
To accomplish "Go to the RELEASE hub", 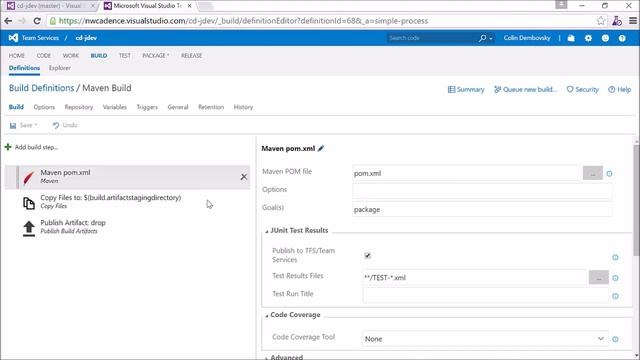I will pos(191,56).
